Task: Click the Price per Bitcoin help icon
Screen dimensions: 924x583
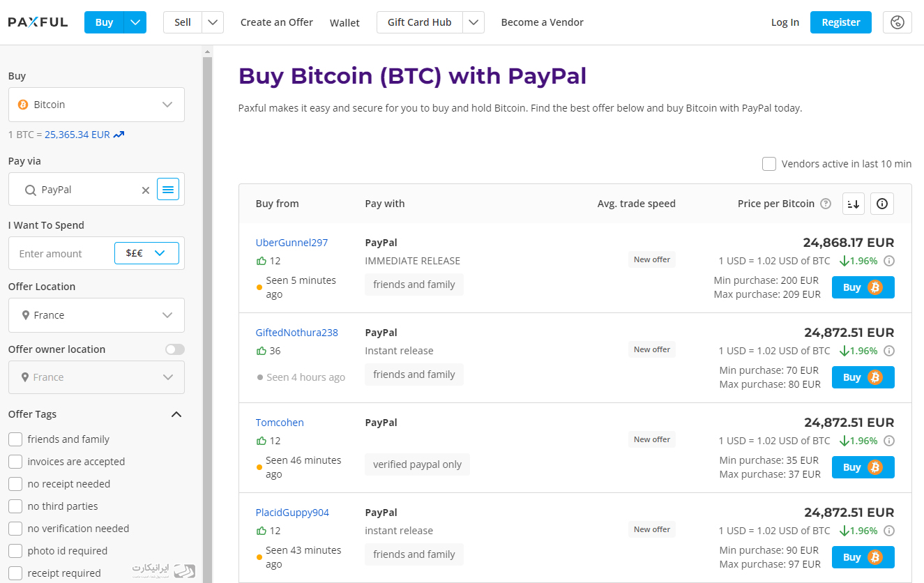Action: tap(826, 204)
